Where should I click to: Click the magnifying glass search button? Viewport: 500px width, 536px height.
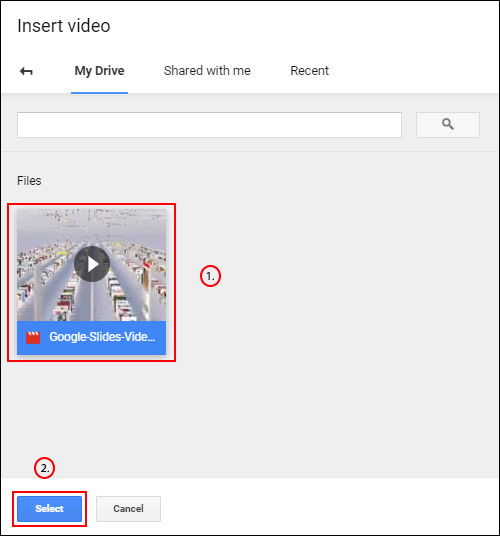point(448,125)
